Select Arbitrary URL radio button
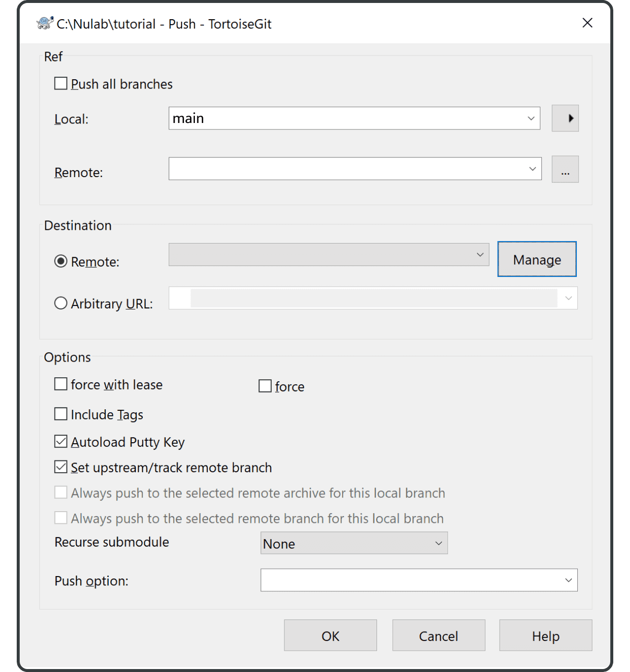 pyautogui.click(x=61, y=303)
